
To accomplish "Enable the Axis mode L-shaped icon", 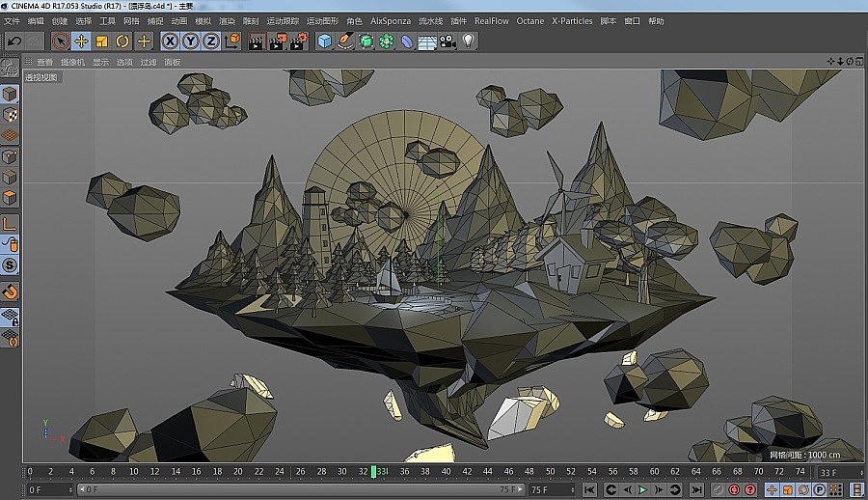I will point(10,223).
